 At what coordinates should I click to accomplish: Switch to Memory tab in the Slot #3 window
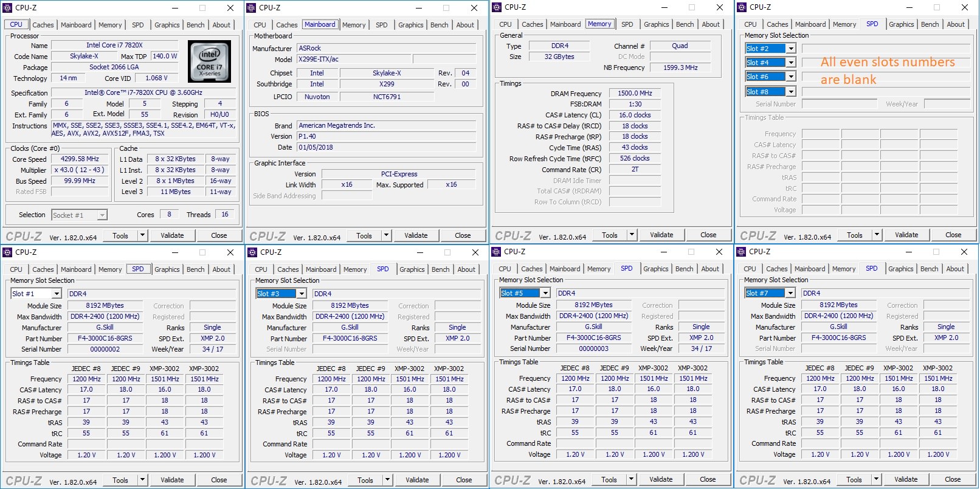coord(355,269)
